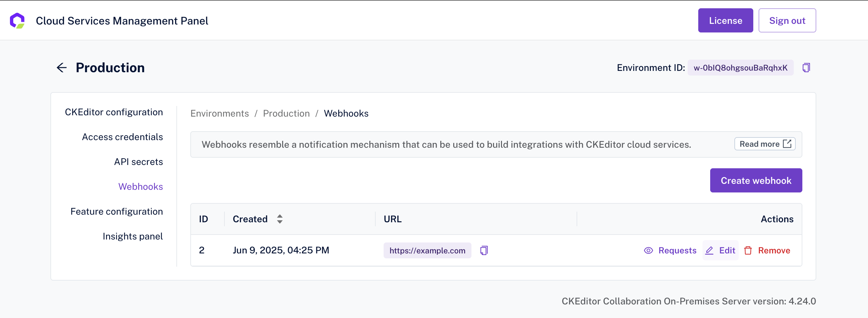
Task: Click the eye icon for webhook requests
Action: click(648, 250)
